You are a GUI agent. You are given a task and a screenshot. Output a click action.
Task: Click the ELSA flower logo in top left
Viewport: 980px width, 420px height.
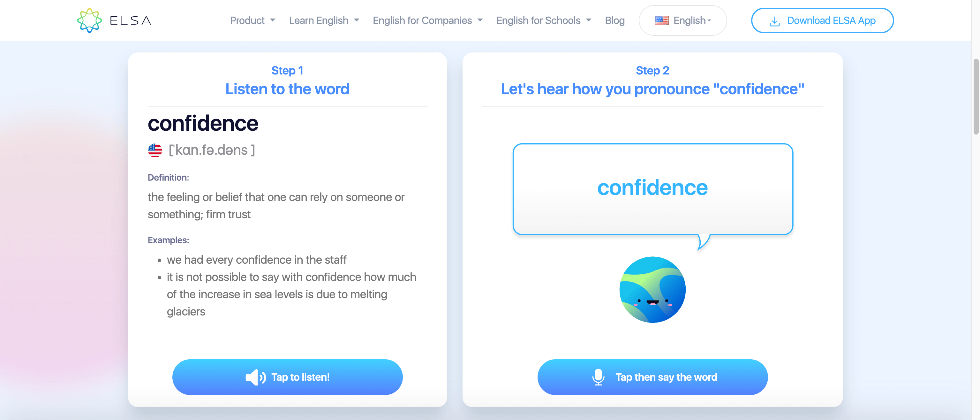click(89, 20)
